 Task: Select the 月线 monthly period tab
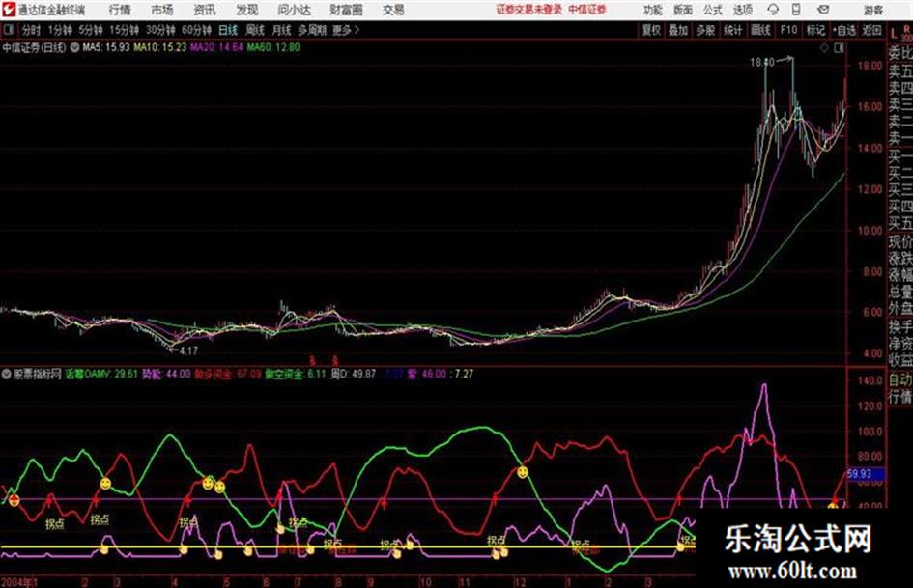282,30
